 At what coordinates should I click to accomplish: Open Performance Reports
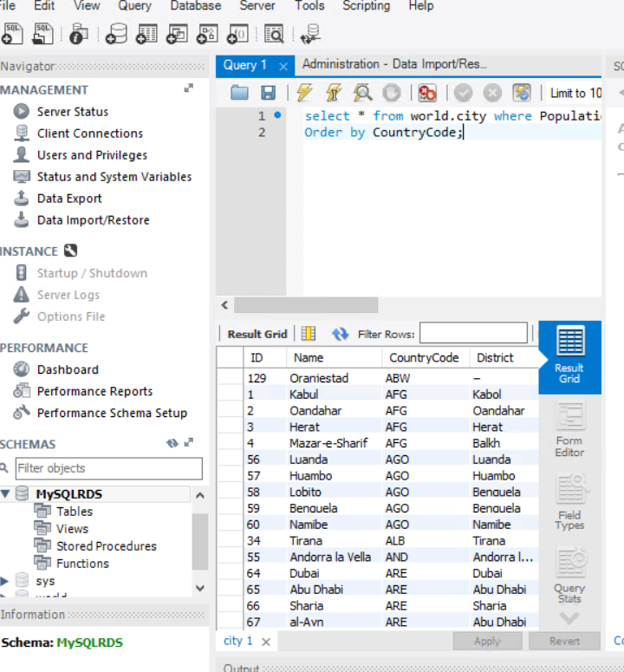pyautogui.click(x=94, y=391)
